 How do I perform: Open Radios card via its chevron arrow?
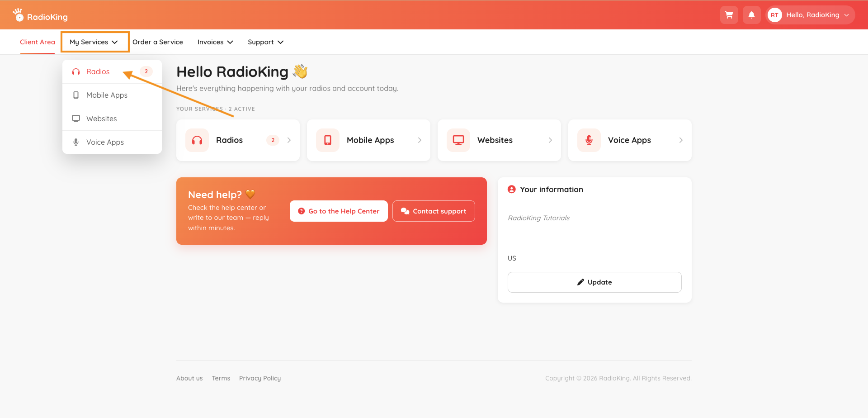(289, 140)
